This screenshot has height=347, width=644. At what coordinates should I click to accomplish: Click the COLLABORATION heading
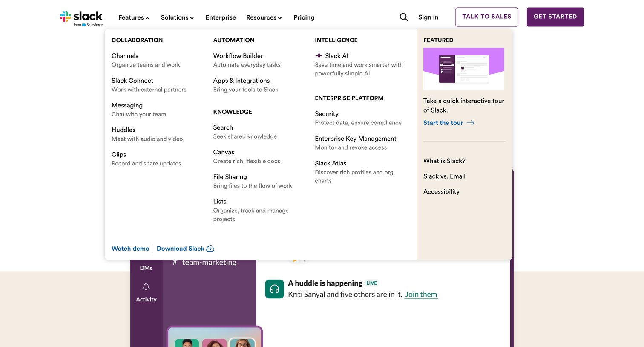(x=137, y=40)
